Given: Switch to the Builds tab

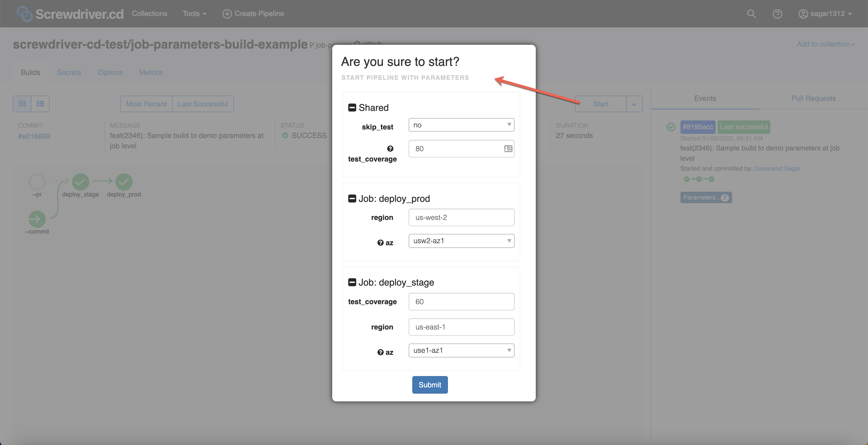Looking at the screenshot, I should [x=30, y=72].
